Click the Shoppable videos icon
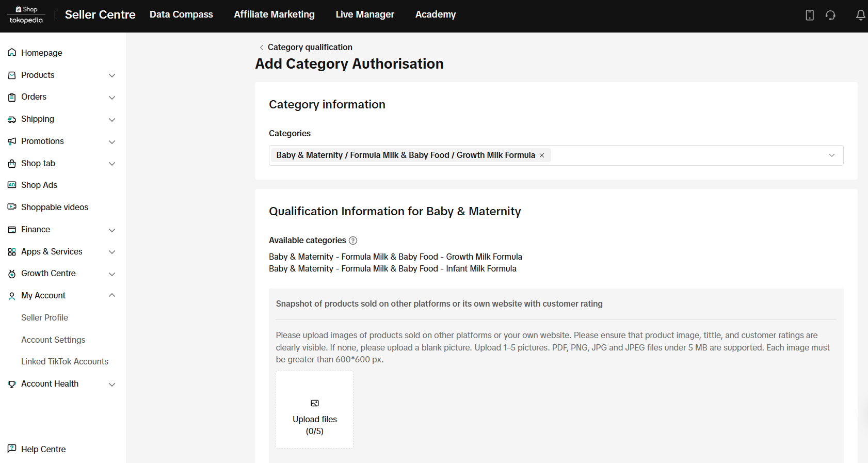Viewport: 868px width, 463px height. click(x=12, y=207)
